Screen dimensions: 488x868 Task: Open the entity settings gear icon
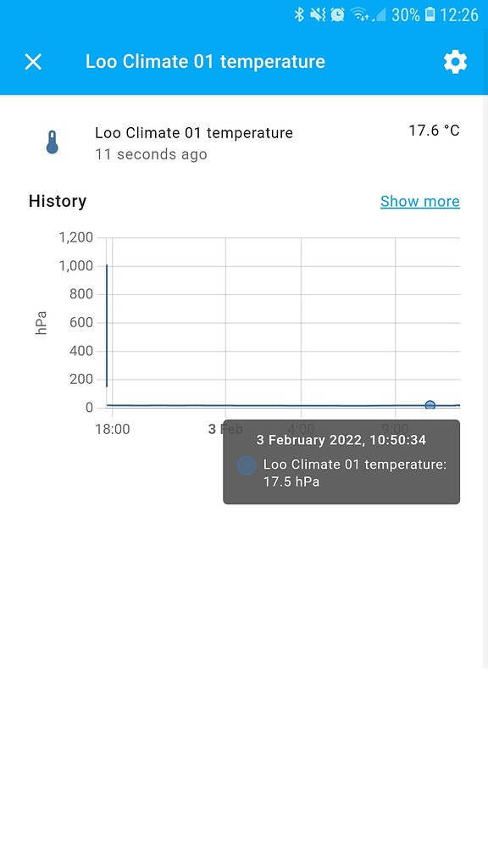[456, 61]
